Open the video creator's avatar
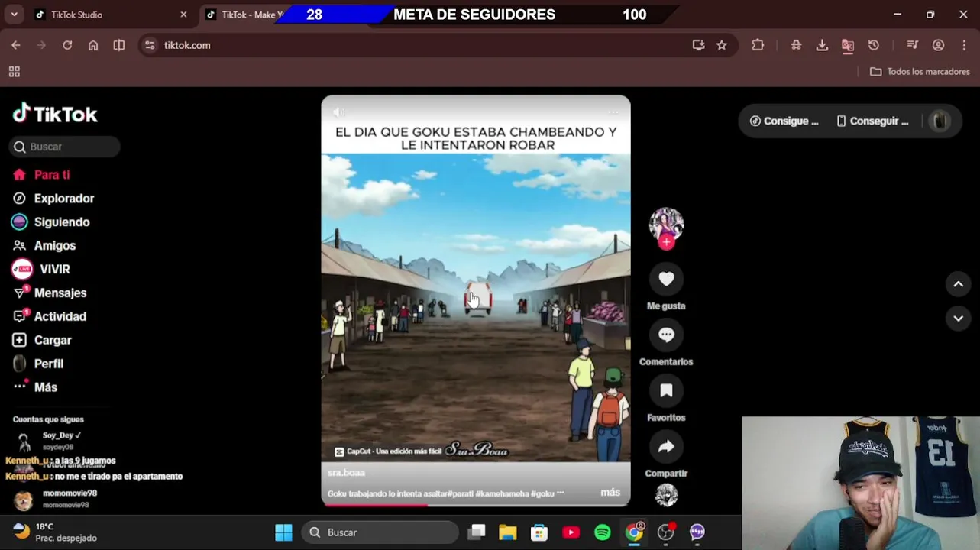Screen dimensions: 980x550 point(666,224)
